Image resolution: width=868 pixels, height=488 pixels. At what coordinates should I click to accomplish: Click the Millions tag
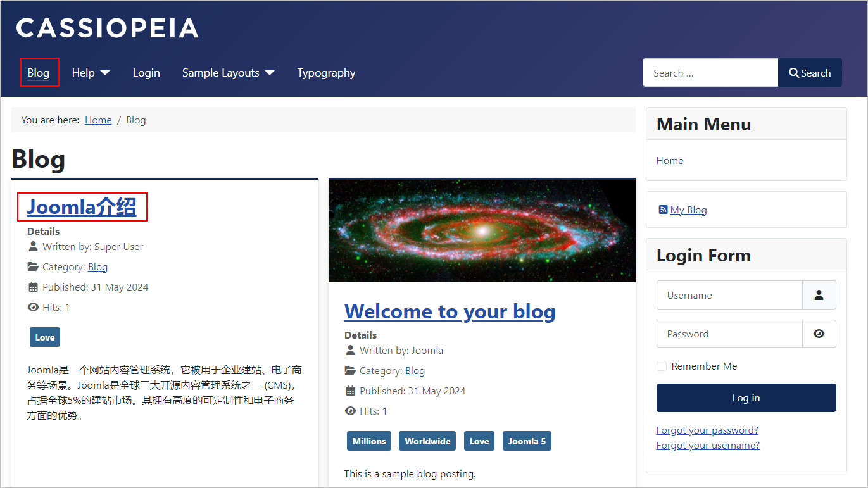pyautogui.click(x=369, y=441)
